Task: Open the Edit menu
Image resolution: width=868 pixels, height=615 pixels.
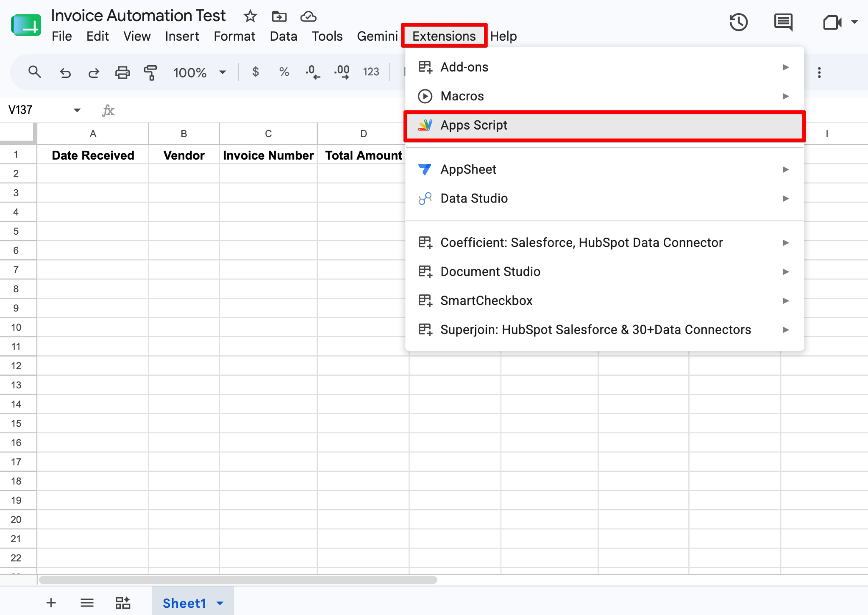Action: pos(97,36)
